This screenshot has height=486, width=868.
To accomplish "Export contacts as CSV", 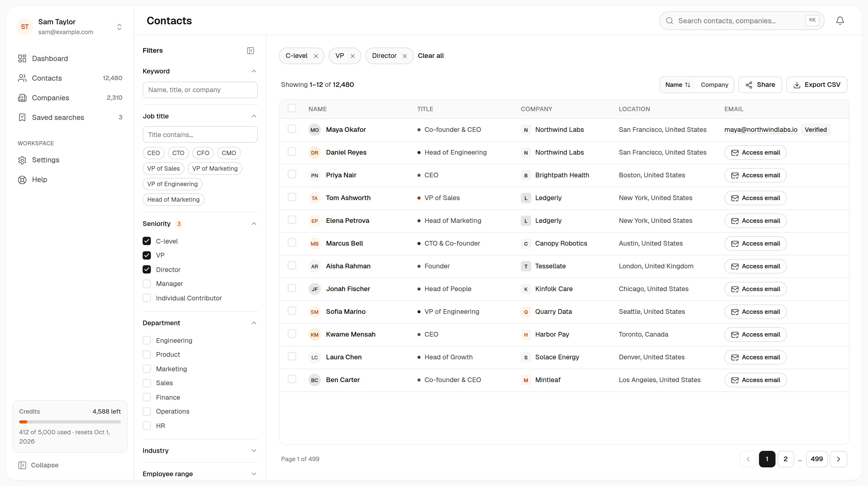I will click(x=816, y=85).
